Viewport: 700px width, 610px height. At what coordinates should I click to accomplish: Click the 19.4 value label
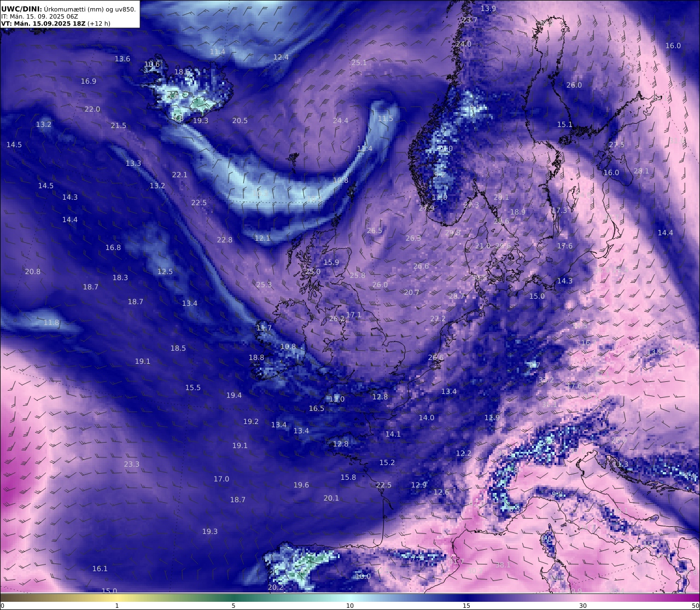234,395
